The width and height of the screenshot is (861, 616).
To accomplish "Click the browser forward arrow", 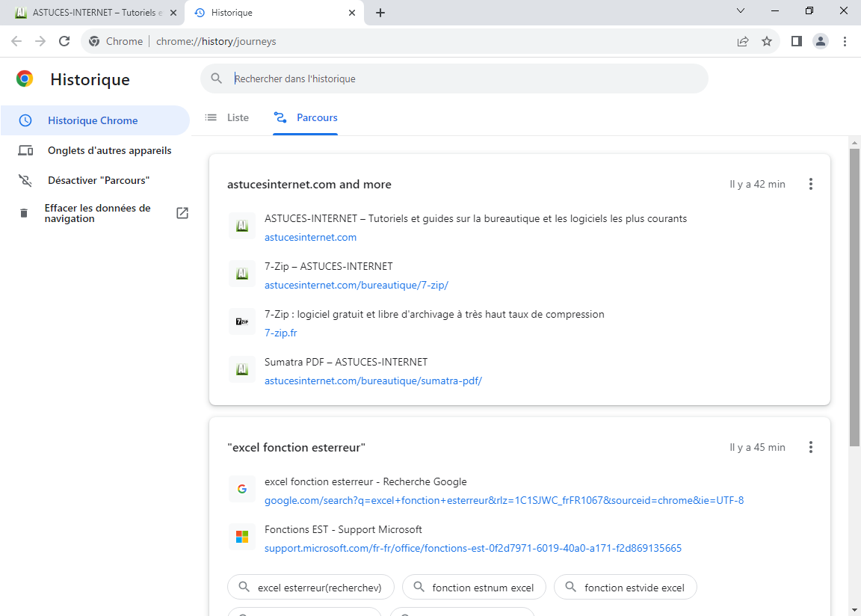I will (40, 41).
